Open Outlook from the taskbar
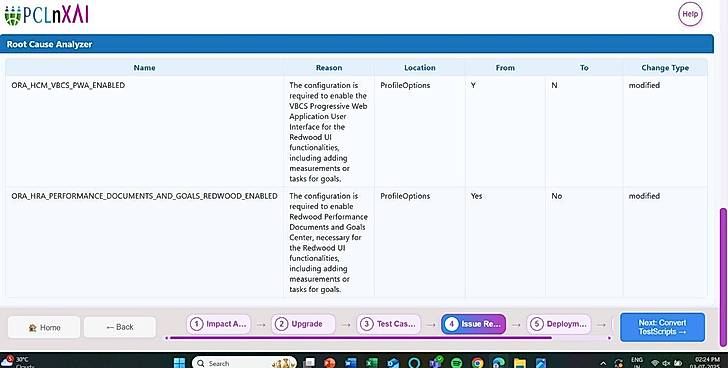Screen dimensions: 728x368 tap(393, 362)
